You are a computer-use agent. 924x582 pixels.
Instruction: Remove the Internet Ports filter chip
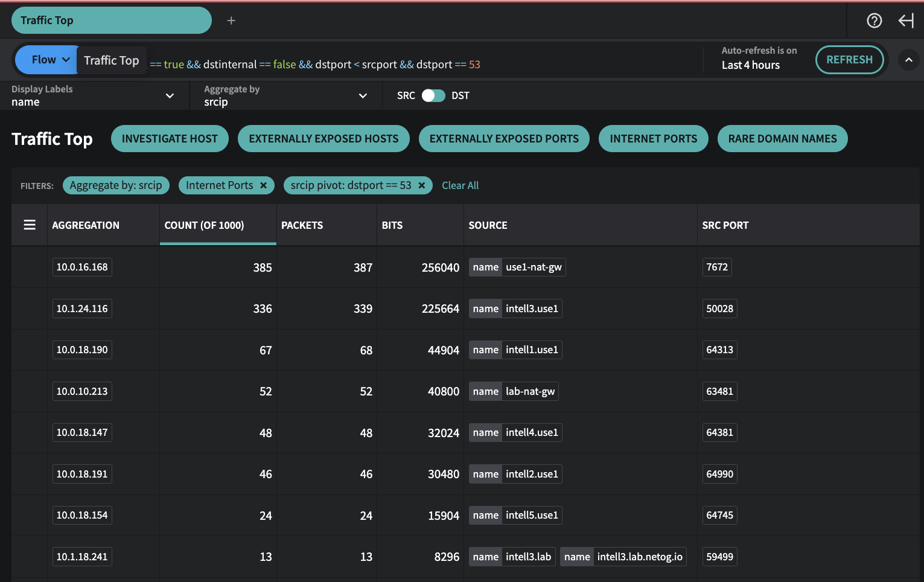(x=263, y=185)
